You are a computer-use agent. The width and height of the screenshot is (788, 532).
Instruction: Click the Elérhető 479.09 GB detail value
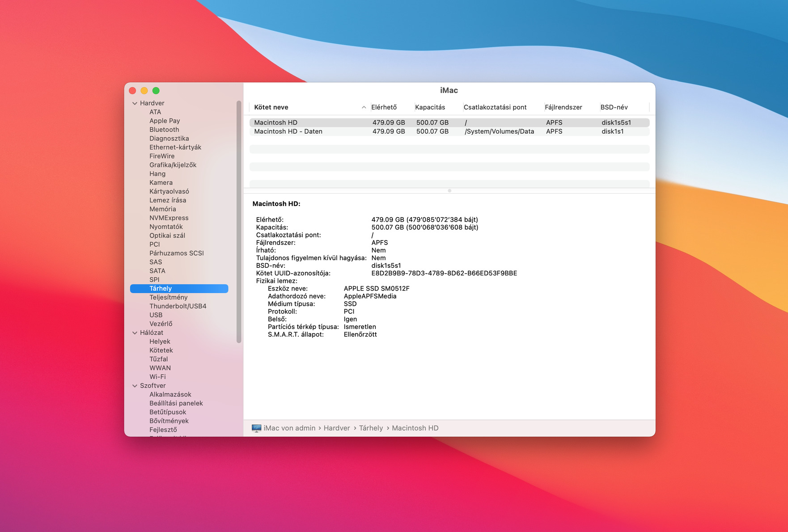pos(425,220)
